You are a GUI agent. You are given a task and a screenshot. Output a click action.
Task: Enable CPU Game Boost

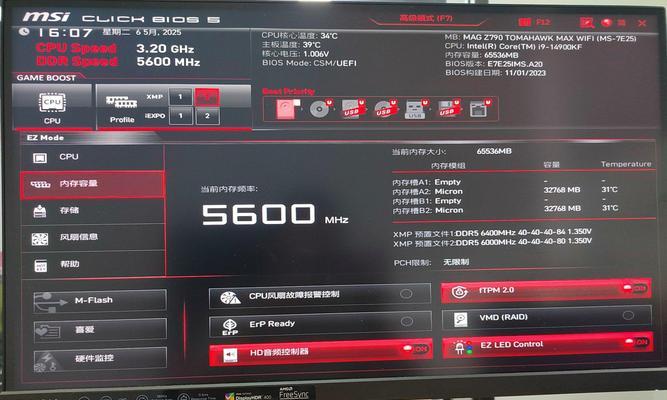click(x=52, y=106)
